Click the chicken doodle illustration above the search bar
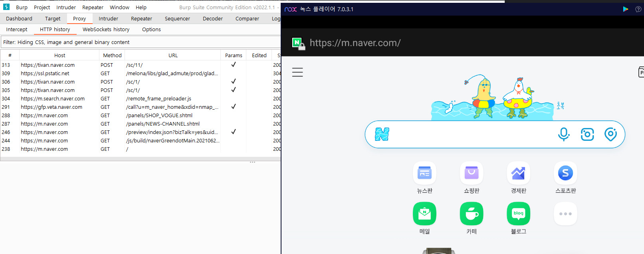 (518, 97)
